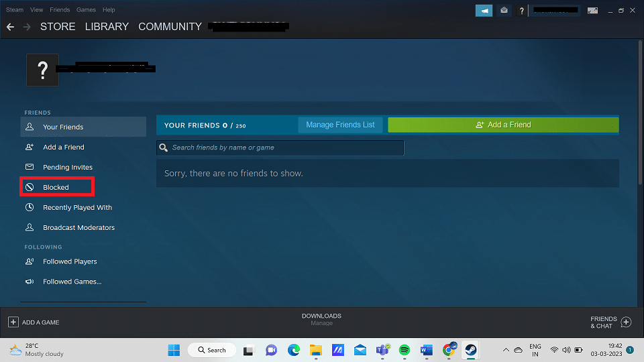The width and height of the screenshot is (644, 362).
Task: Open the announcements megaphone icon
Action: tap(484, 11)
